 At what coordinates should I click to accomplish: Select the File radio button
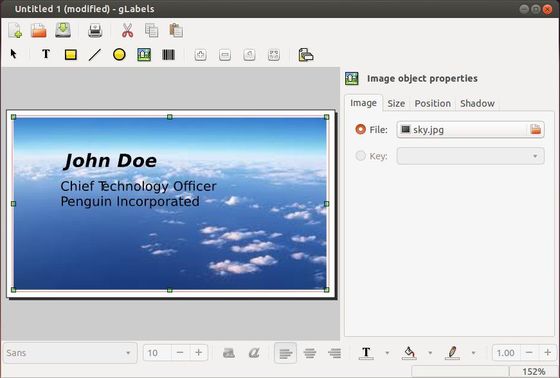click(361, 129)
